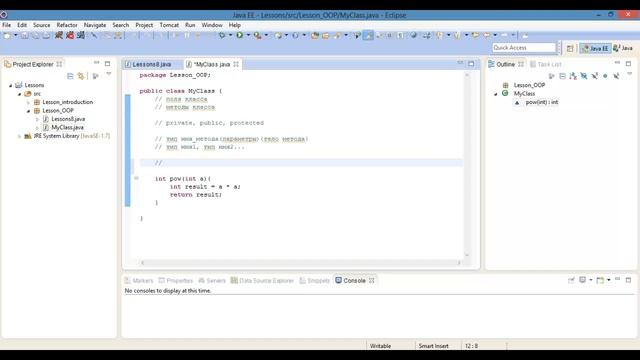
Task: Toggle Mark Occurrences highlighted toolbar button
Action: (x=368, y=36)
